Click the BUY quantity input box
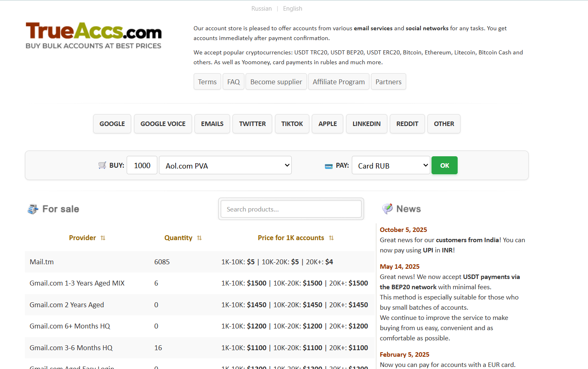 (x=142, y=165)
